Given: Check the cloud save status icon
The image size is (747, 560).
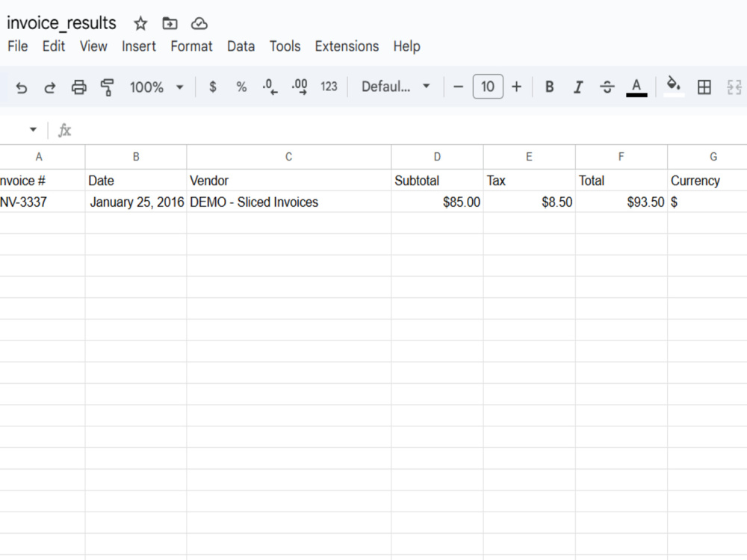Looking at the screenshot, I should (x=199, y=23).
